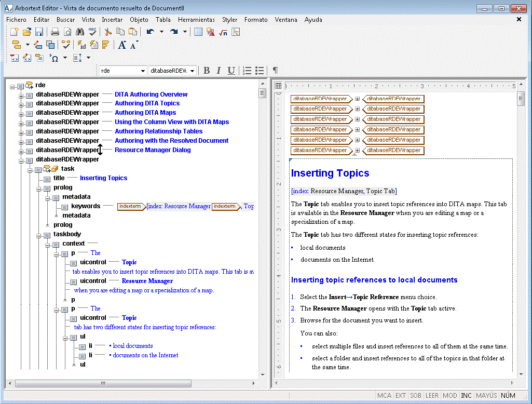The height and width of the screenshot is (404, 532).
Task: Click the Omega special character icon
Action: click(x=54, y=58)
